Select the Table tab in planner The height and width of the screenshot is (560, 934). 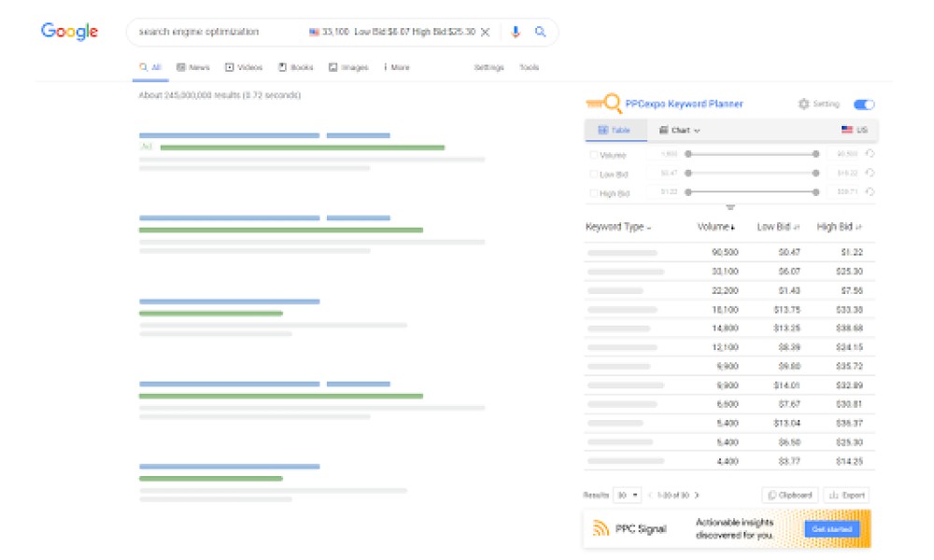tap(616, 131)
